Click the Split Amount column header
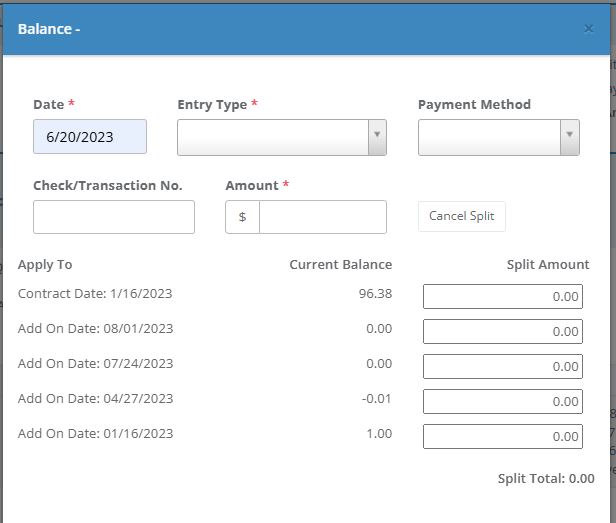The image size is (616, 523). [x=548, y=265]
